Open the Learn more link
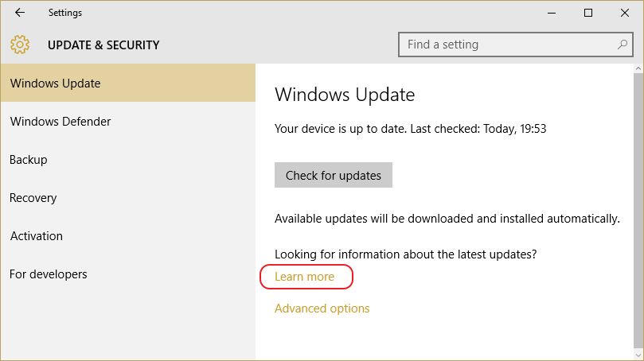644x361 pixels. pyautogui.click(x=304, y=277)
